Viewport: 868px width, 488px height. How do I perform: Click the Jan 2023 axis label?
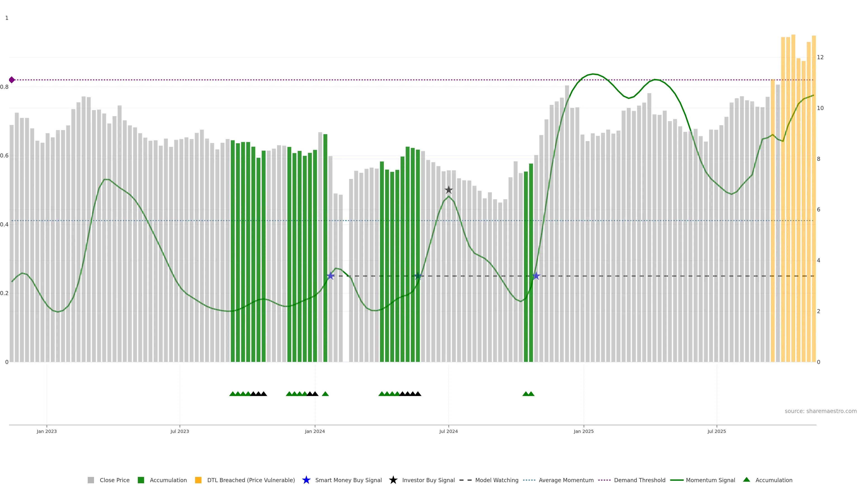tap(47, 431)
